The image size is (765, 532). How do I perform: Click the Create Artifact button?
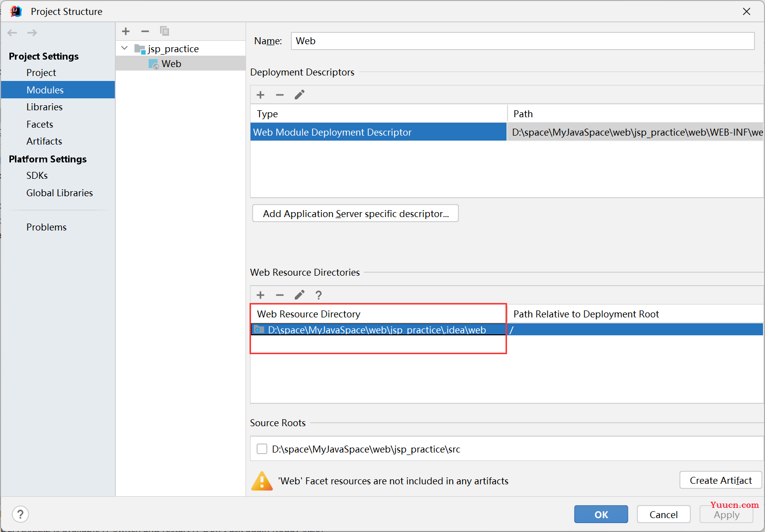point(721,480)
